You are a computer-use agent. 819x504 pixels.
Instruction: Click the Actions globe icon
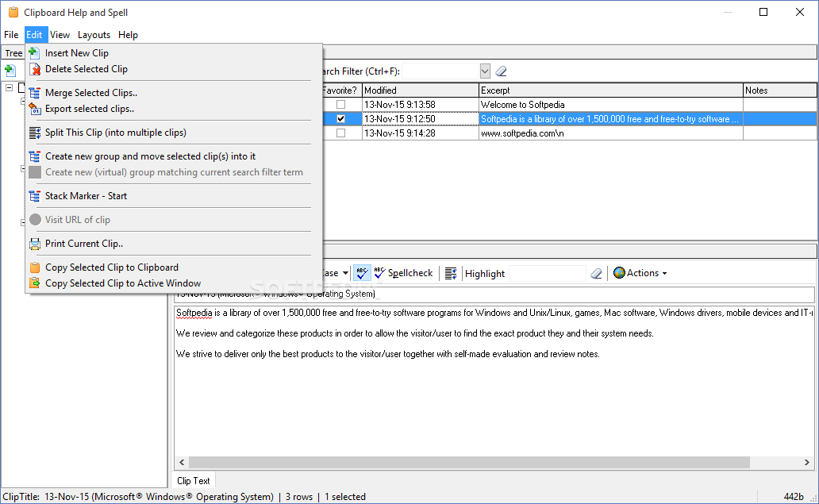click(x=619, y=272)
